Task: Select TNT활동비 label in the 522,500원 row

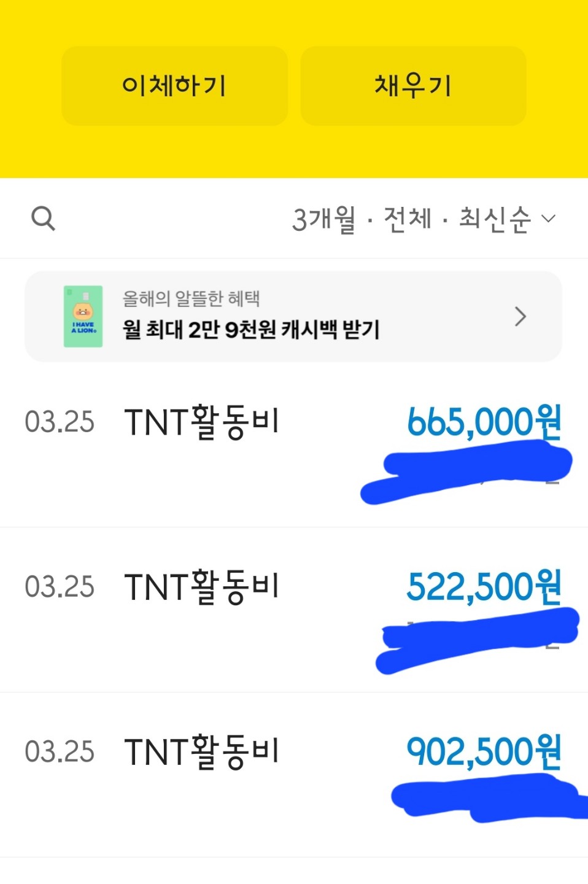Action: 202,587
